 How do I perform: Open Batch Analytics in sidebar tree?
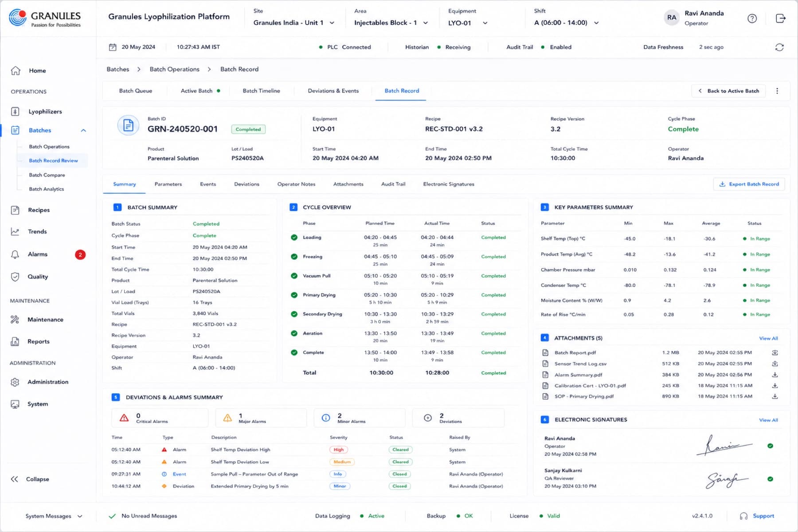pyautogui.click(x=46, y=189)
